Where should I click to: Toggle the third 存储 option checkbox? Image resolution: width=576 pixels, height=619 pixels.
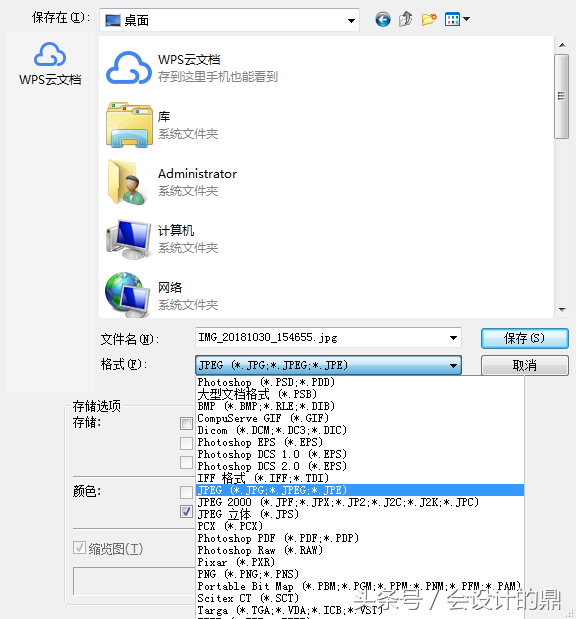pos(186,462)
